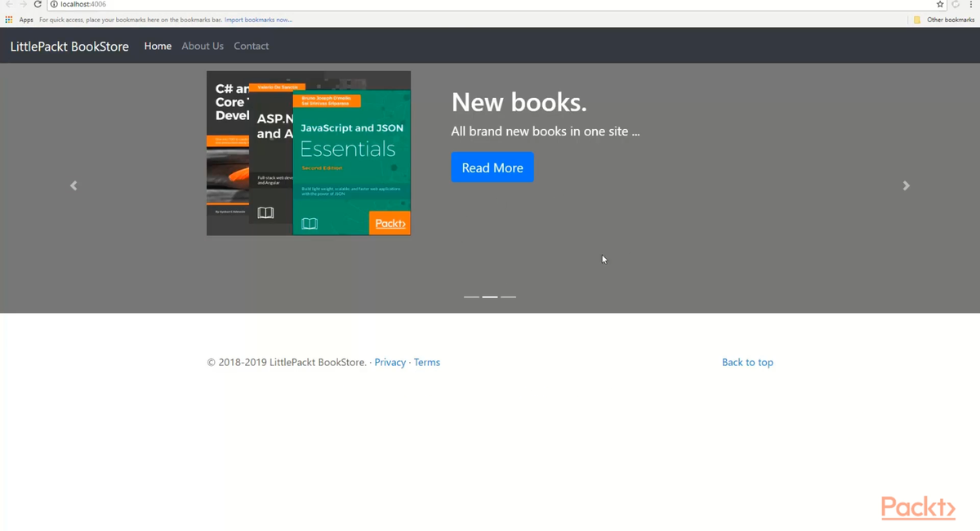Open the About Us navigation item

[203, 46]
